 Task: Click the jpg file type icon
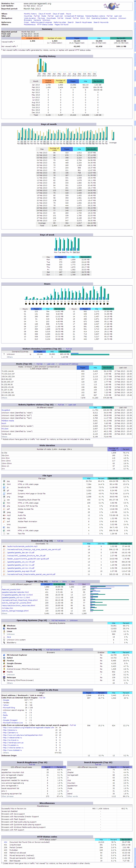3,481
